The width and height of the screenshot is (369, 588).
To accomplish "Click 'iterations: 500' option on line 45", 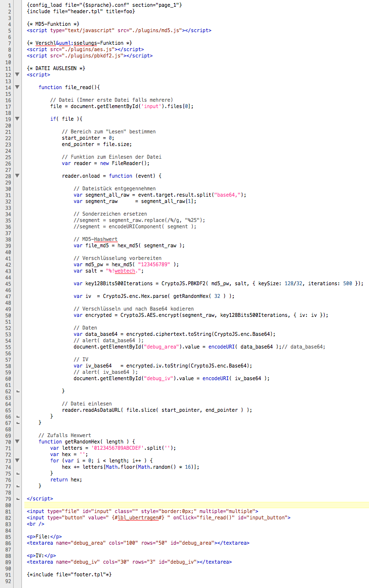I will (x=331, y=283).
